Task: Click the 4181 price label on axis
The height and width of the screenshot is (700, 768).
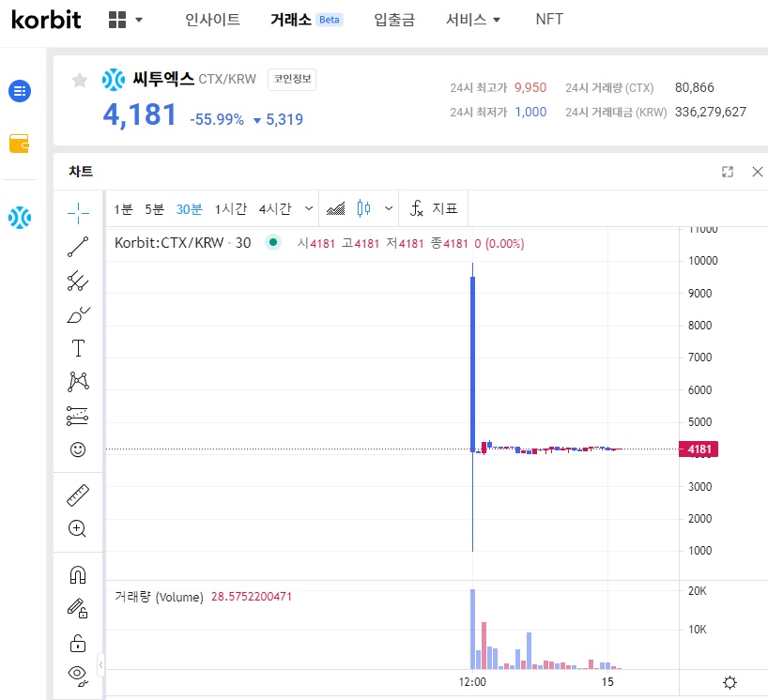Action: pyautogui.click(x=699, y=449)
